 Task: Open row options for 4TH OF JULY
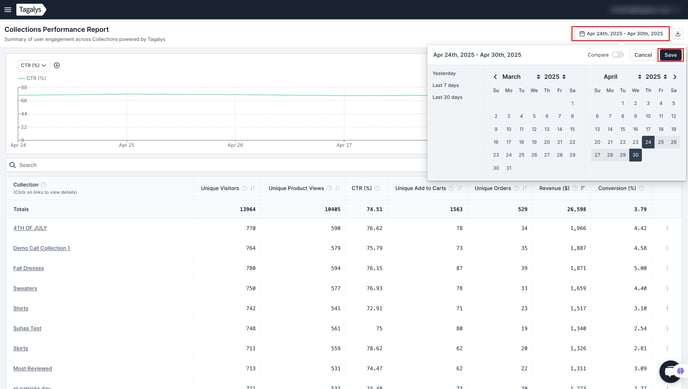pyautogui.click(x=667, y=228)
